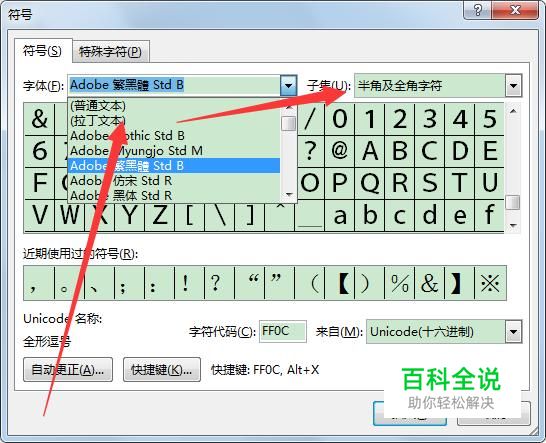Click symbol grid scrollbar down arrow

pos(513,225)
